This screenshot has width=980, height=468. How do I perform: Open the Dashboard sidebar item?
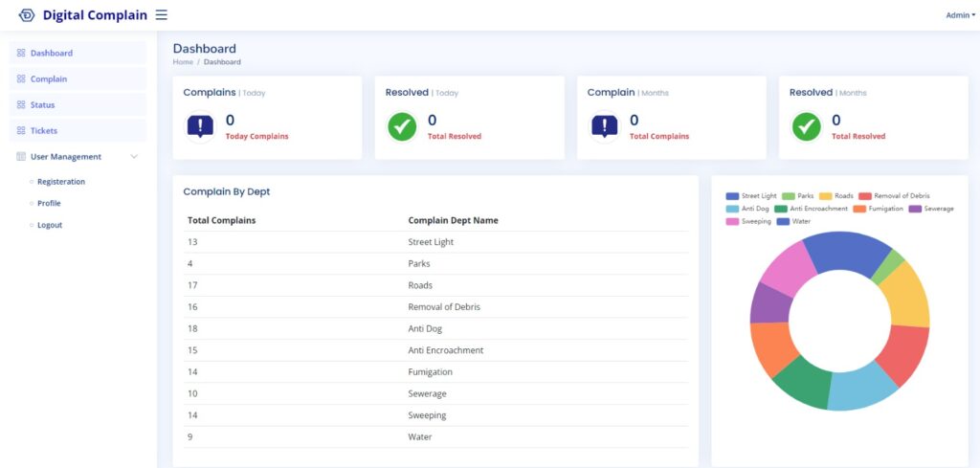pyautogui.click(x=78, y=53)
